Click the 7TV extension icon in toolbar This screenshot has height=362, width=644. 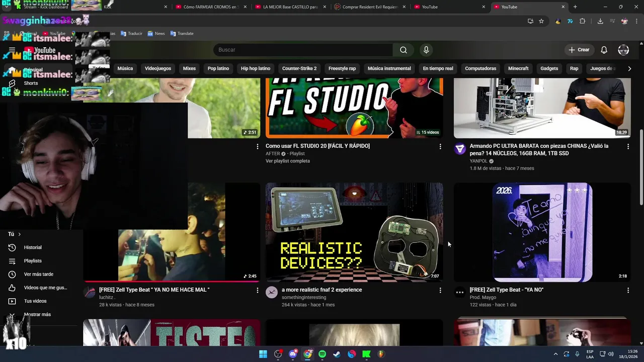570,21
